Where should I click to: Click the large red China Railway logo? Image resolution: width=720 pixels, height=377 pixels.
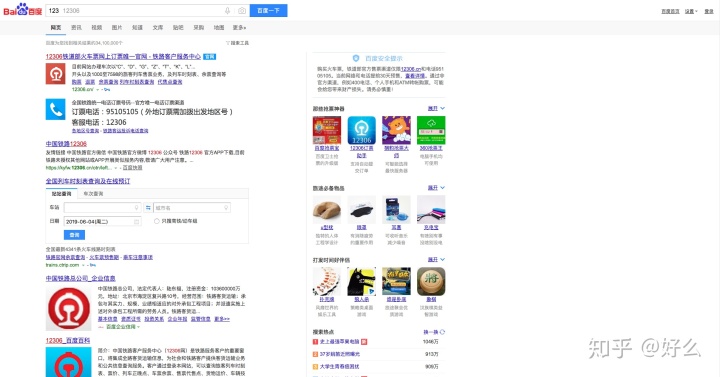(x=69, y=308)
